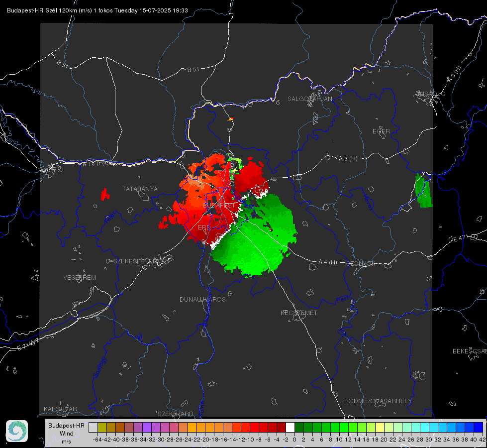Click the HÓDMEZŐVÁSÁRHELY city label
This screenshot has height=448, width=487.
[x=378, y=401]
